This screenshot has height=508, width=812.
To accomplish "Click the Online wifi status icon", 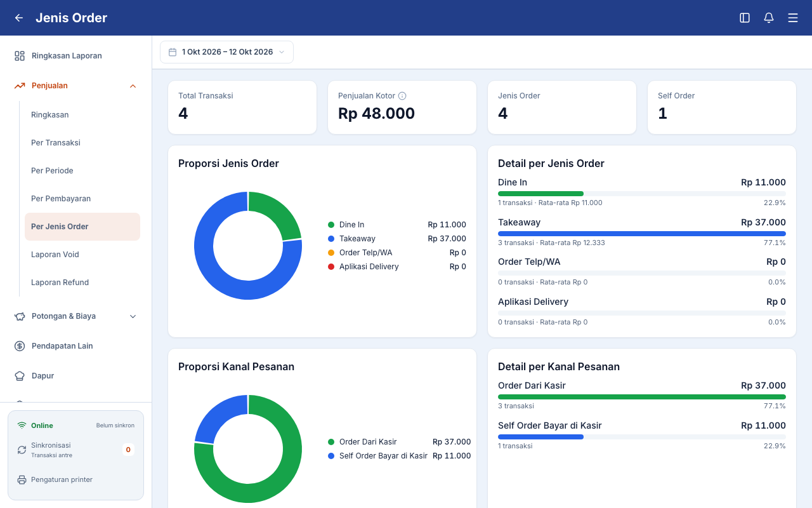I will click(x=22, y=425).
